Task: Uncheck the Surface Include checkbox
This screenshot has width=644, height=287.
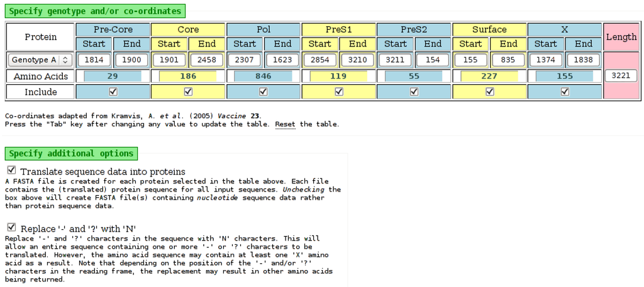Action: [x=490, y=92]
